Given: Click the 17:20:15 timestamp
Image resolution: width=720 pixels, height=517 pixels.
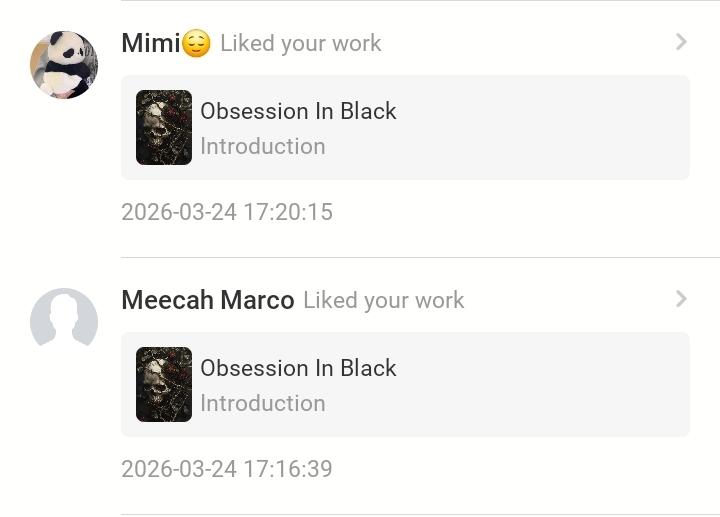Looking at the screenshot, I should 226,212.
